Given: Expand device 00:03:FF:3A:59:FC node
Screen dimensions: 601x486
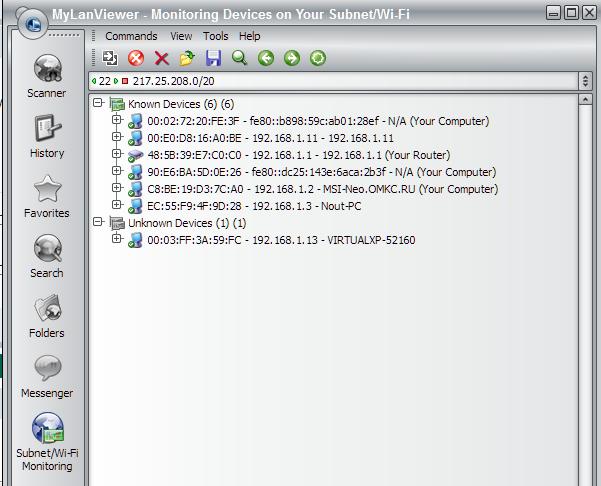Looking at the screenshot, I should (x=117, y=238).
